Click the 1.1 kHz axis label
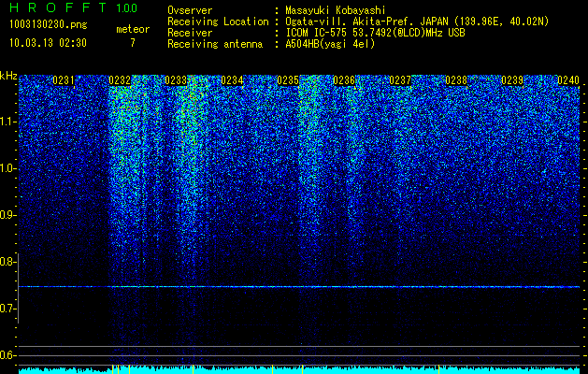The width and height of the screenshot is (588, 374). 7,122
